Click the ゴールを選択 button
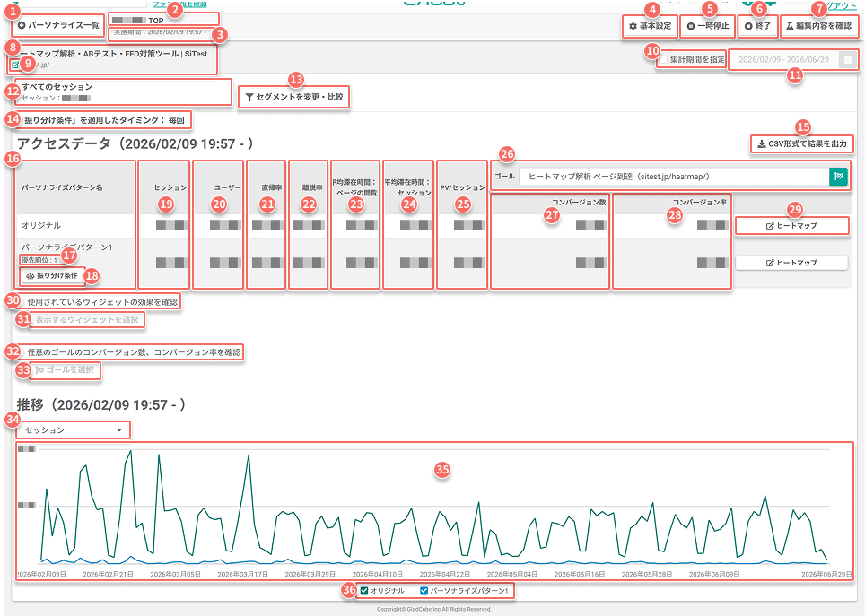 tap(65, 369)
